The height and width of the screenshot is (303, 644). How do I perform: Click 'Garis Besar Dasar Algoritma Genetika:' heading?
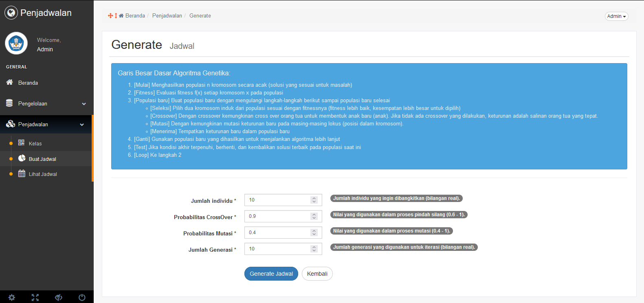tap(174, 73)
